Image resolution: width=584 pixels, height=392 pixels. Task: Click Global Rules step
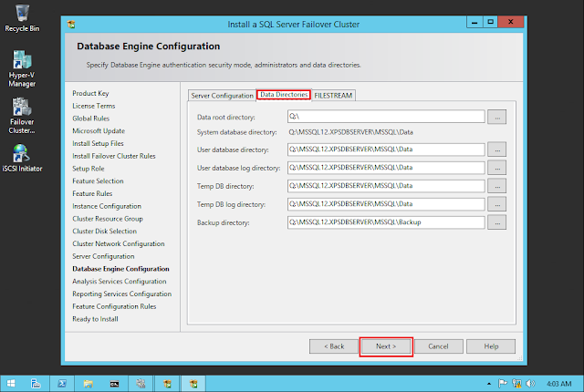coord(91,119)
